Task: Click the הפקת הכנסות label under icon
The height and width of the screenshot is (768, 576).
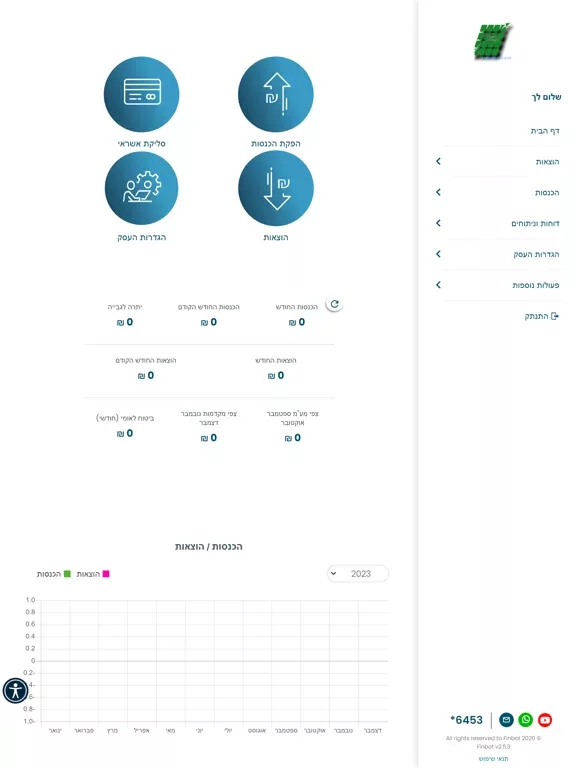Action: (276, 144)
